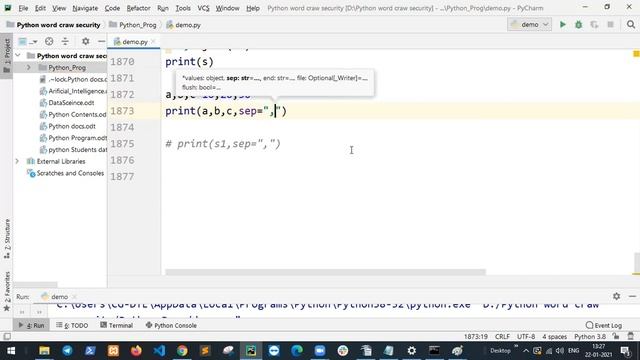Start debugging with the bug icon
The image size is (640, 360).
[578, 24]
